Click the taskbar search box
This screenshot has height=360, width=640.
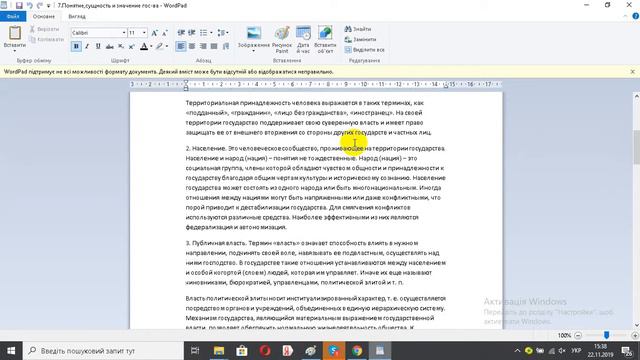point(104,351)
